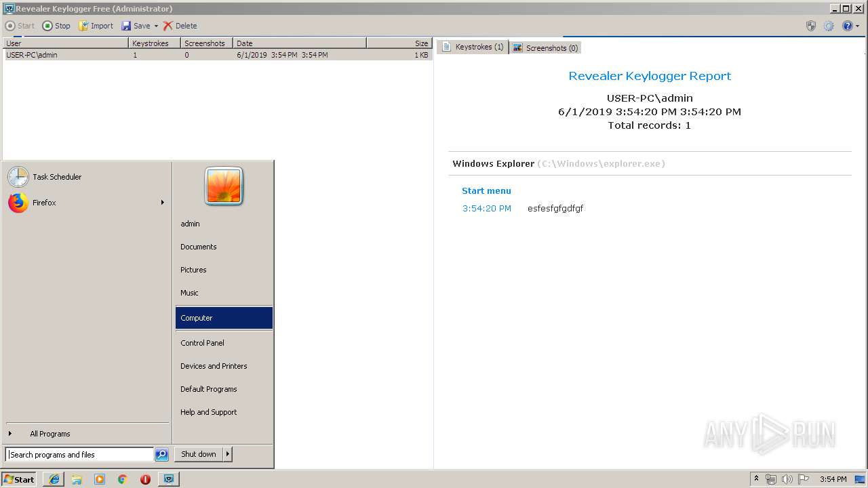The height and width of the screenshot is (488, 868).
Task: Sort list by Screenshots column header
Action: [207, 43]
